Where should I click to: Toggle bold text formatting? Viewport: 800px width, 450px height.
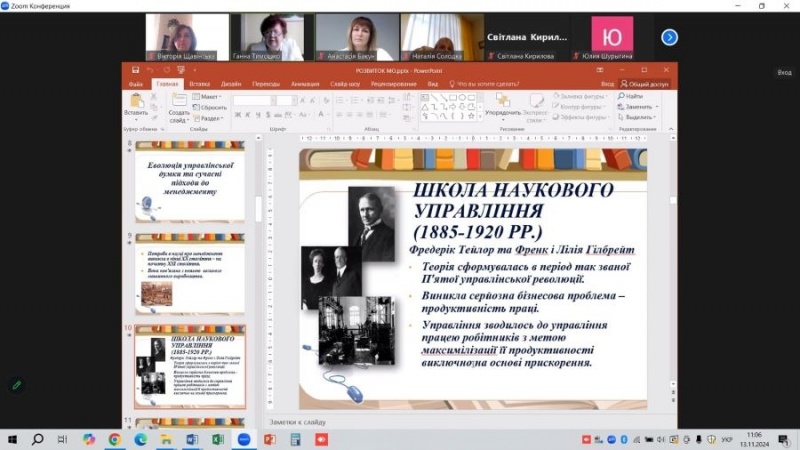[x=239, y=115]
